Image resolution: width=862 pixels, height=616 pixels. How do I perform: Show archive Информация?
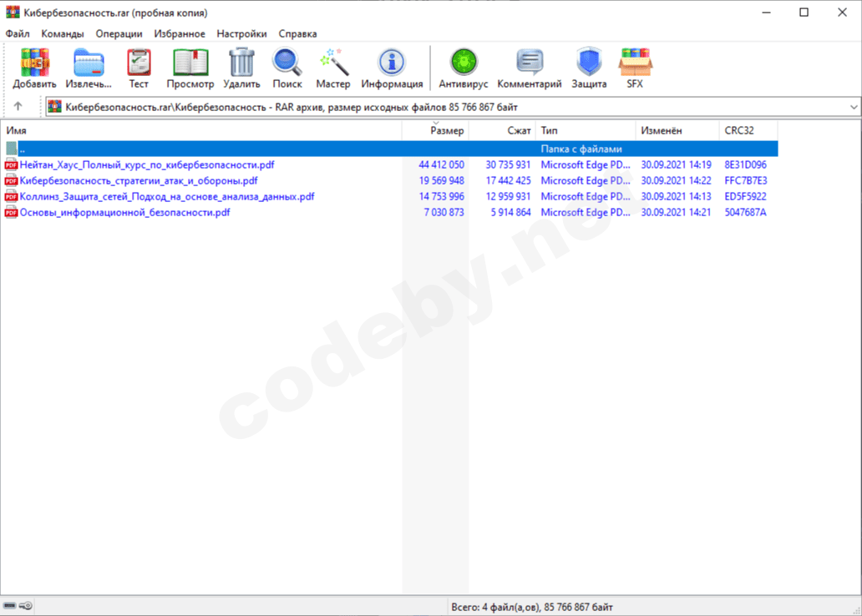[392, 68]
